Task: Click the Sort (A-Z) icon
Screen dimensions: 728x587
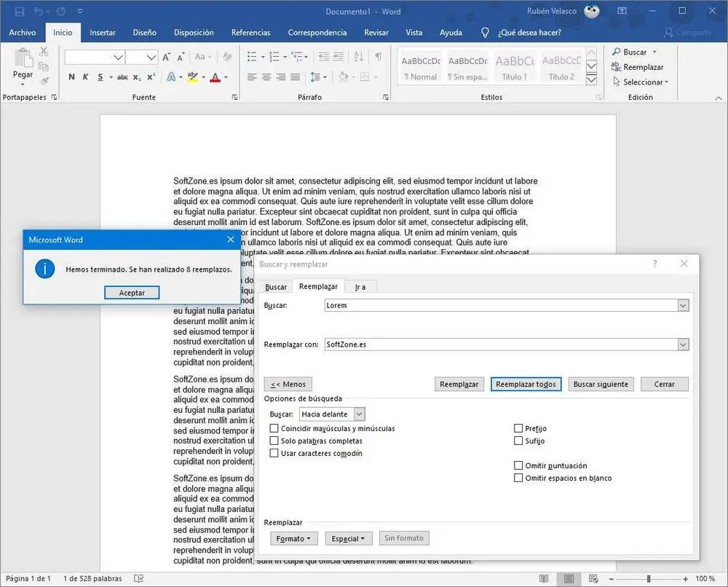Action: [x=358, y=57]
